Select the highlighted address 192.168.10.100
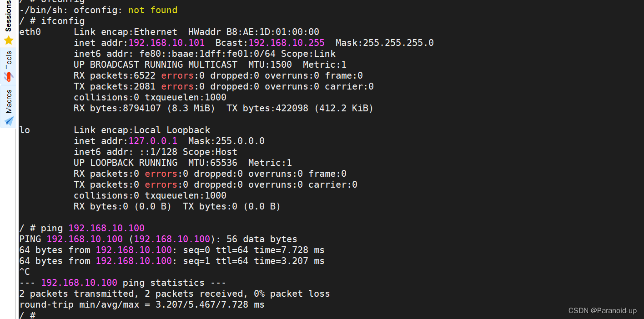The height and width of the screenshot is (319, 644). click(x=106, y=228)
